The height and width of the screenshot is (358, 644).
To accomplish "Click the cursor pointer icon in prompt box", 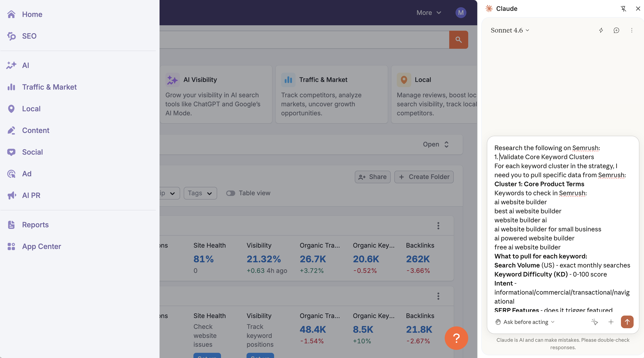I will [x=595, y=322].
